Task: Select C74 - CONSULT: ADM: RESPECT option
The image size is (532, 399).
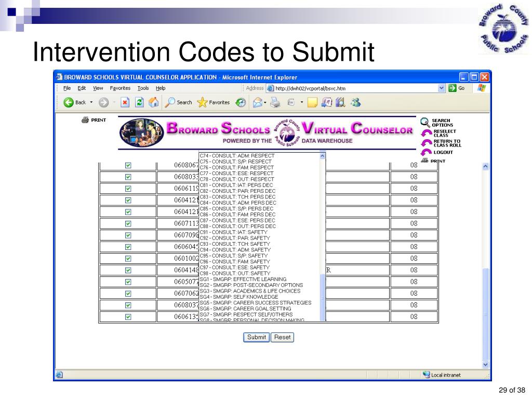Action: pyautogui.click(x=237, y=156)
